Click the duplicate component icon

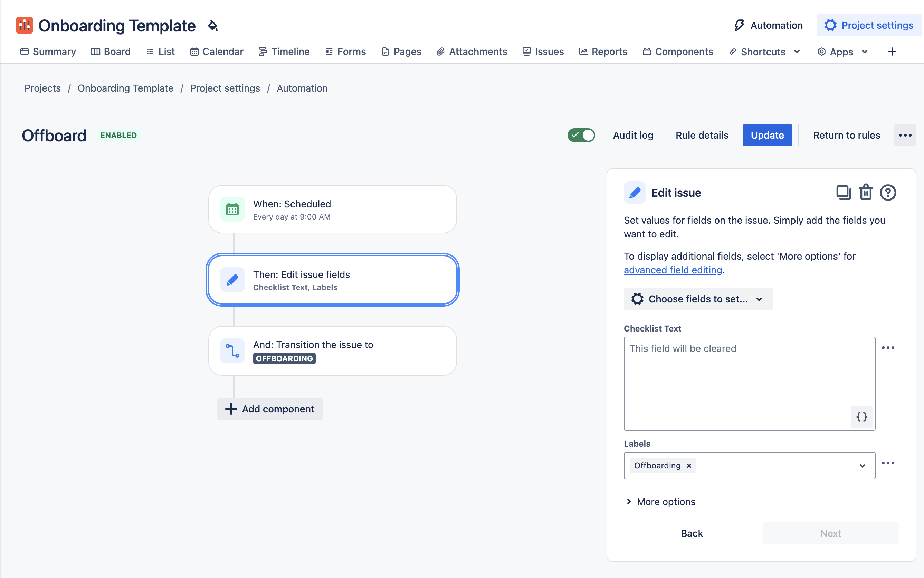pyautogui.click(x=844, y=192)
